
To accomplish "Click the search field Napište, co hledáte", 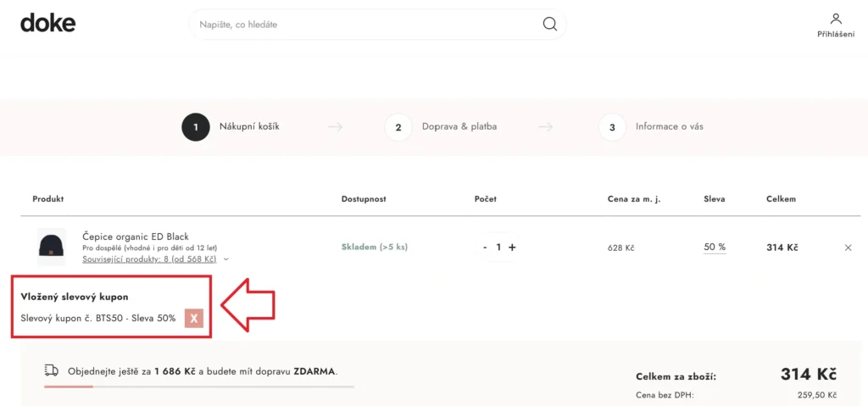I will (364, 25).
